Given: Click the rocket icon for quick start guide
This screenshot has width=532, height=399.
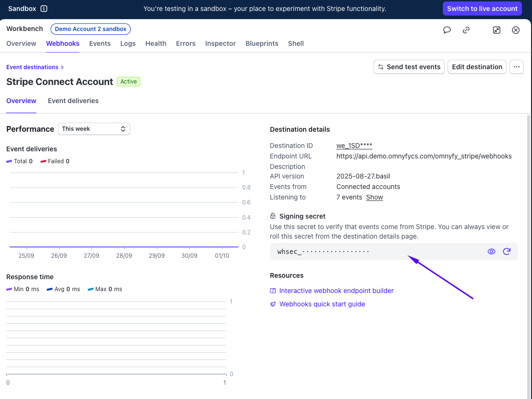Looking at the screenshot, I should 273,304.
